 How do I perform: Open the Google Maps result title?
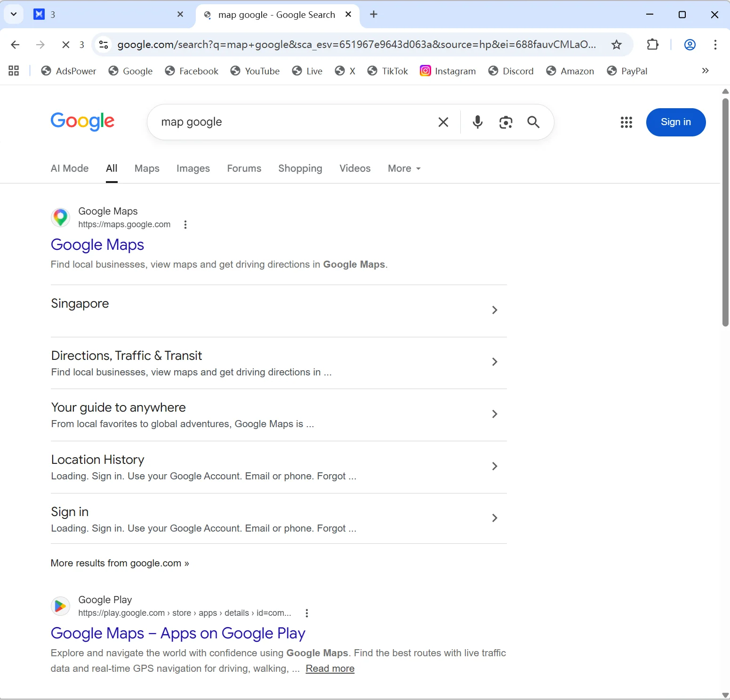pos(97,245)
